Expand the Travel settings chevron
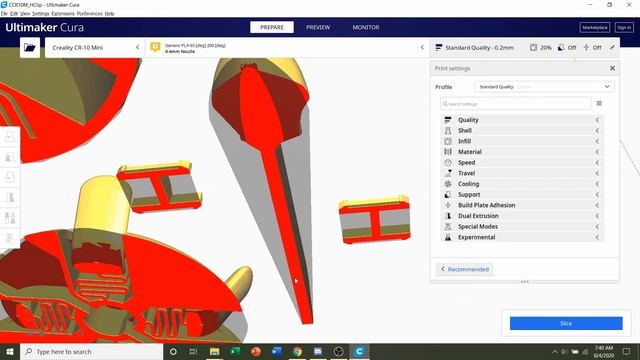Screen dimensions: 640x360 click(597, 173)
